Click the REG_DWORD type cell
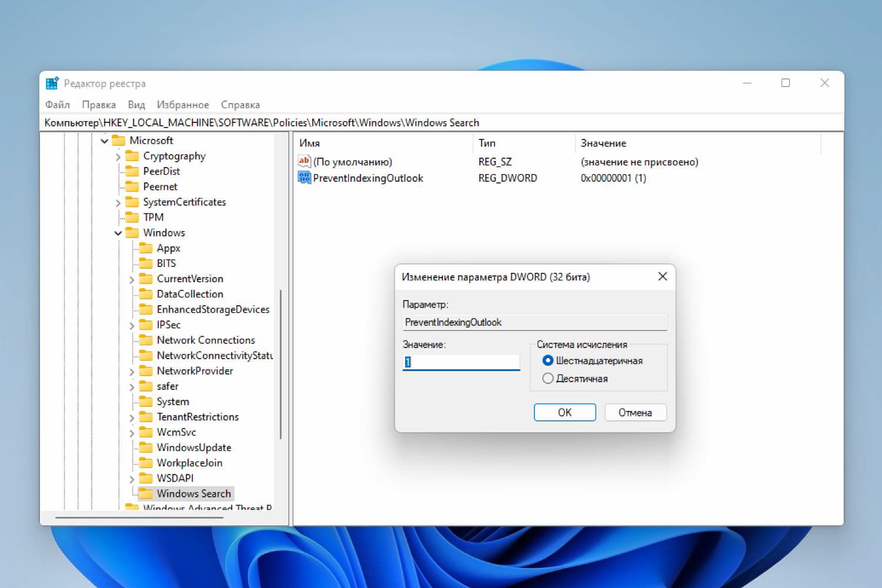The image size is (882, 588). point(507,178)
